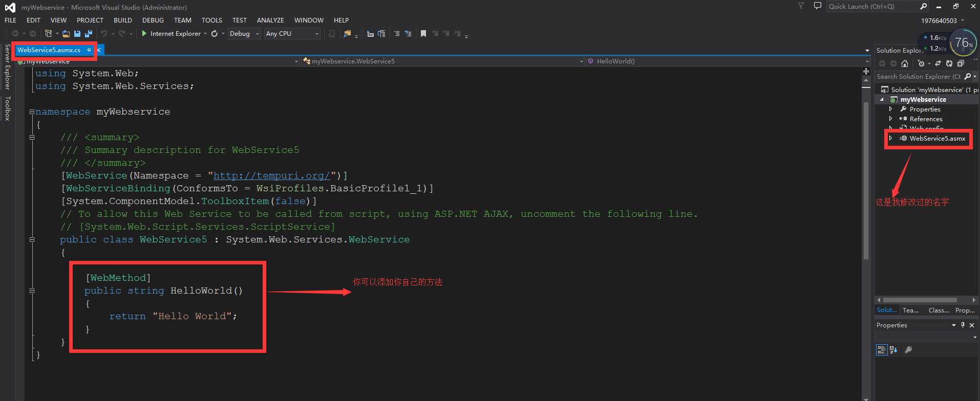Image resolution: width=980 pixels, height=401 pixels.
Task: Click the Refresh browser icon in toolbar
Action: click(x=214, y=33)
